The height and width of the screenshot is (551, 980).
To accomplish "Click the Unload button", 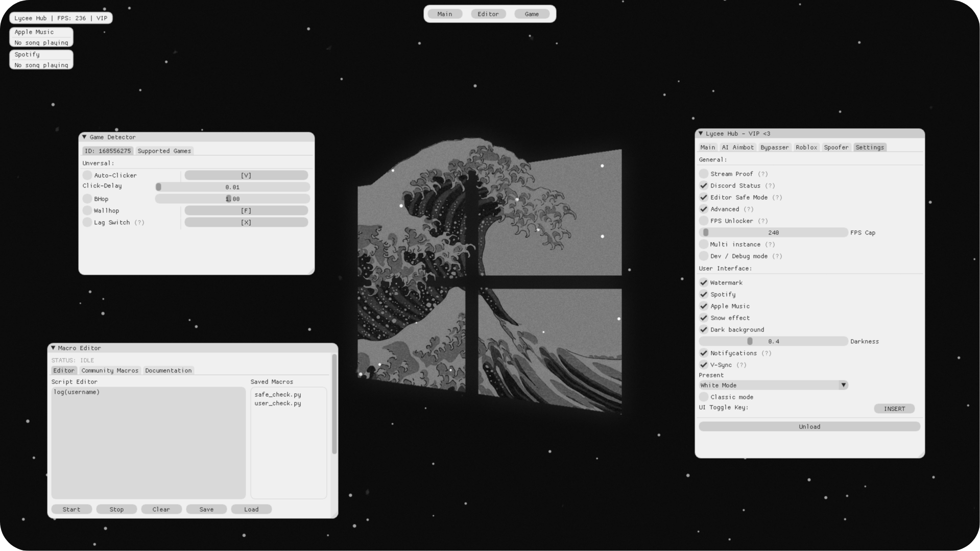I will 809,426.
